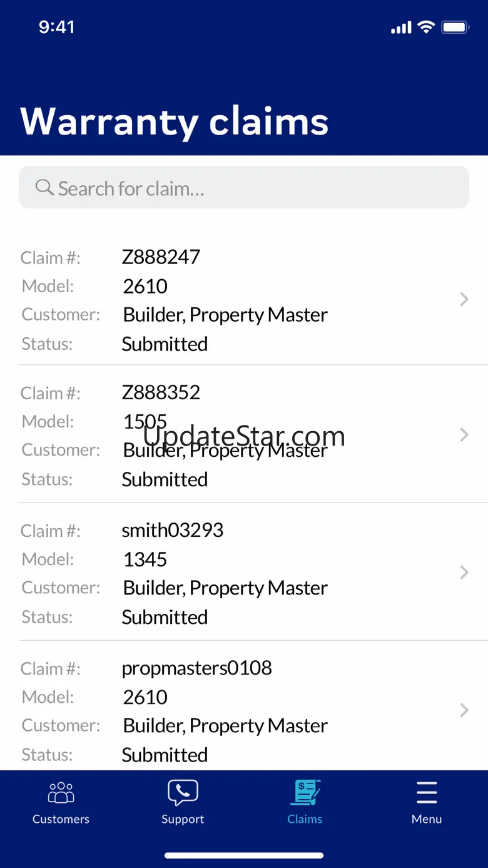The image size is (488, 868).
Task: Expand claim Z888352 chevron arrow
Action: 464,435
